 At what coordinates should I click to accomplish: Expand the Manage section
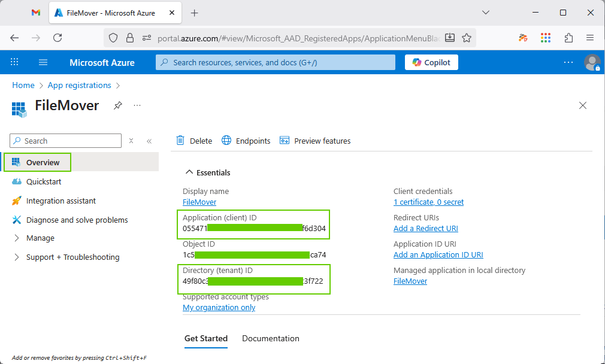click(39, 238)
